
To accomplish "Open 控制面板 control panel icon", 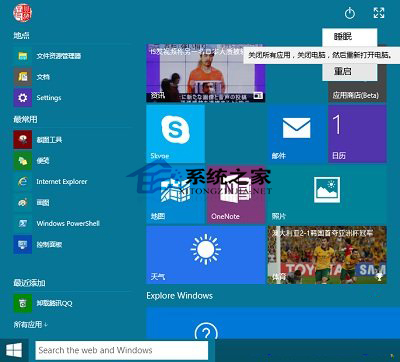I will click(x=23, y=244).
